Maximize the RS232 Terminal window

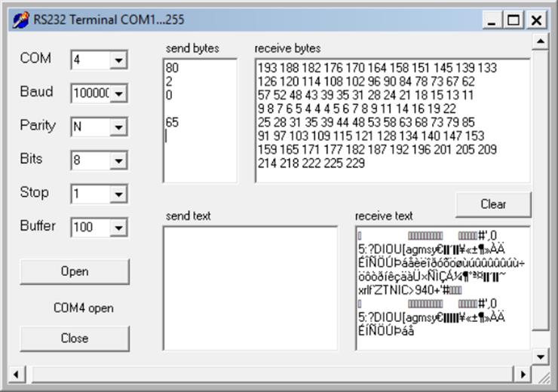click(x=514, y=20)
